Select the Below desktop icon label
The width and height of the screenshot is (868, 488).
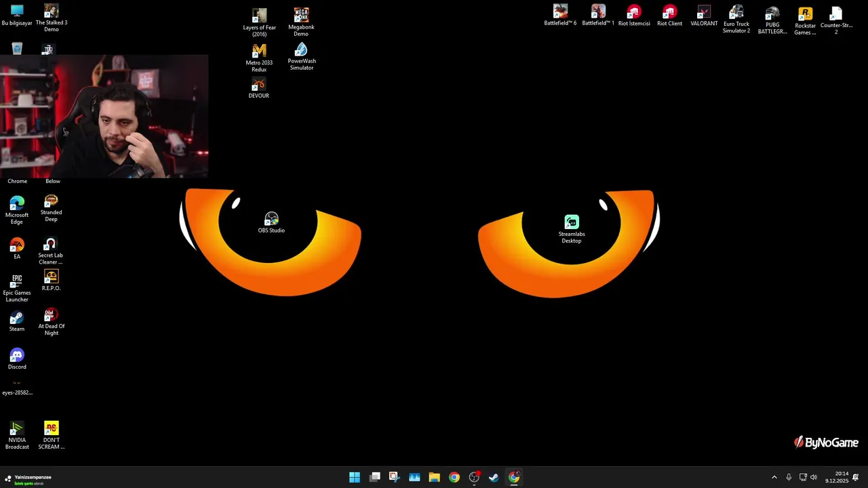[x=52, y=181]
